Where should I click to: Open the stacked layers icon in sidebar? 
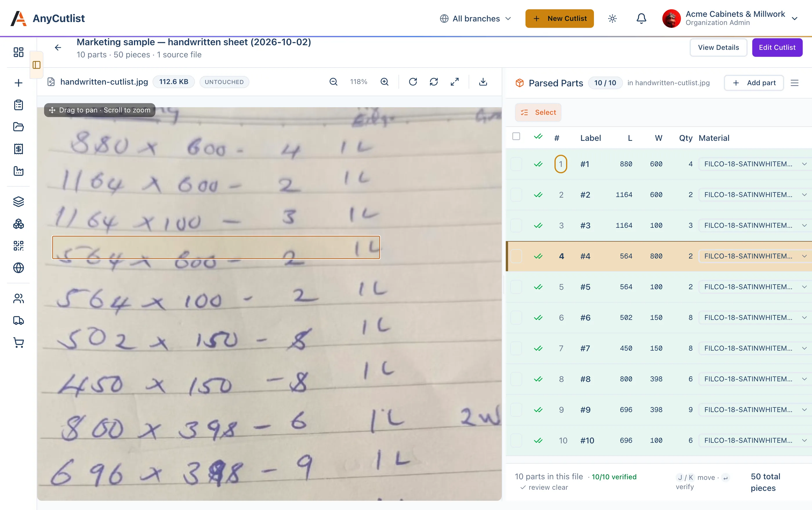pyautogui.click(x=18, y=202)
